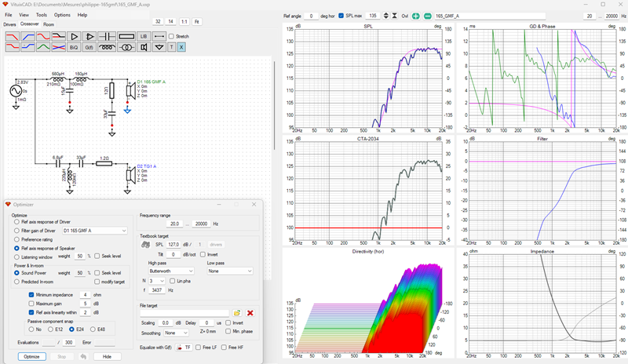The image size is (628, 364).
Task: Click the Optimize button
Action: pos(31,356)
